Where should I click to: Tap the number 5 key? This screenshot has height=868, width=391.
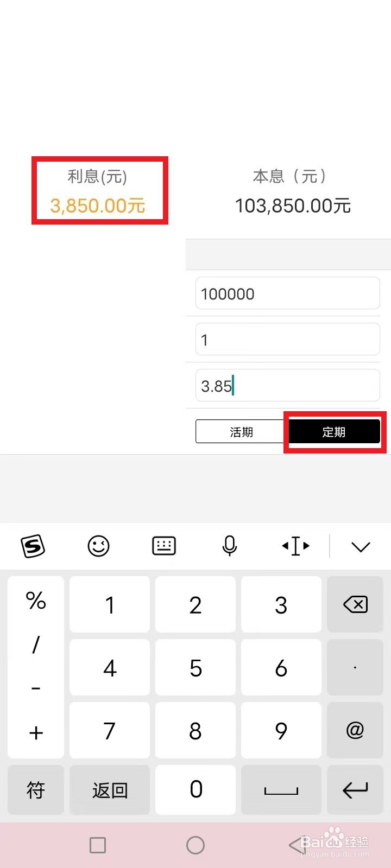pos(195,667)
